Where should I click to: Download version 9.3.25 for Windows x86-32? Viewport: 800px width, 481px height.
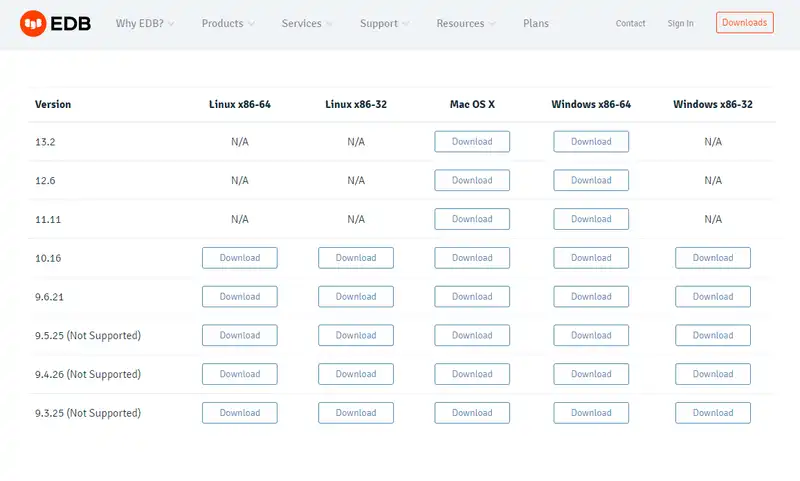click(713, 413)
